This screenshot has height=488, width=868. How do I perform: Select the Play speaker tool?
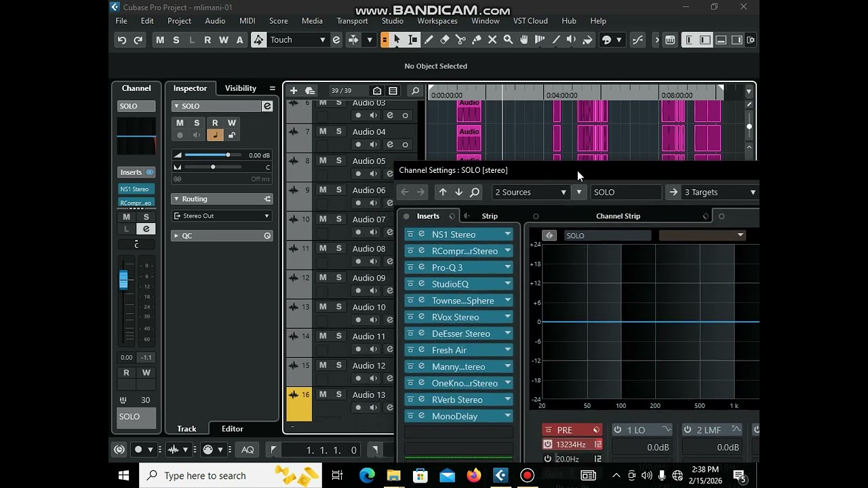[572, 40]
